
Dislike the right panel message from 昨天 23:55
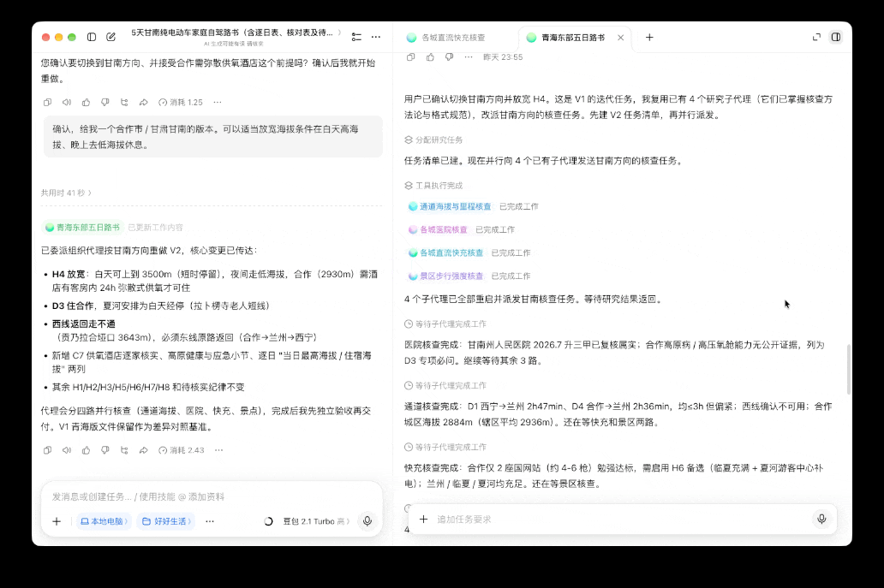pos(450,56)
